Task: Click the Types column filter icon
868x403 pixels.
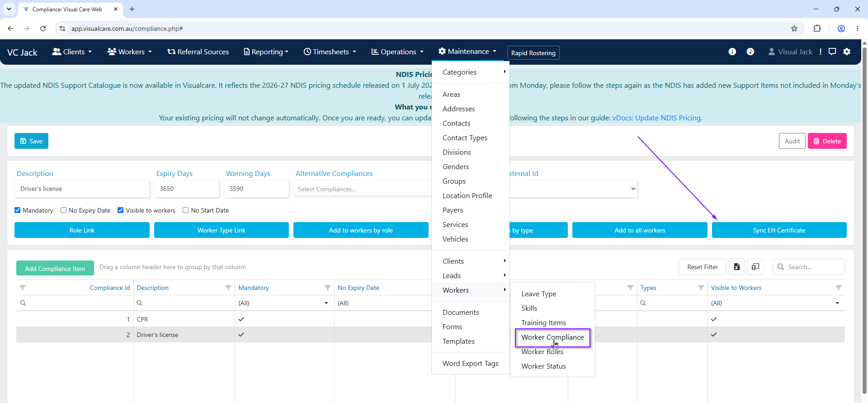Action: [701, 288]
